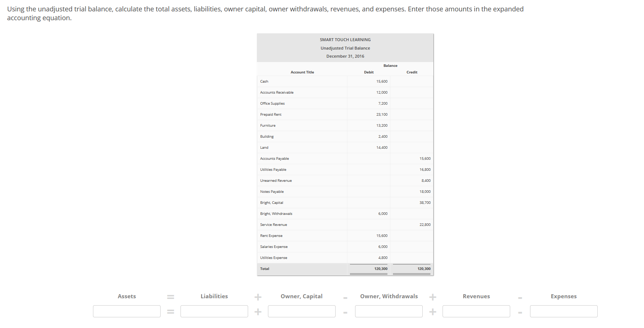Click the Liabilities equation label
Screen dimensions: 644x328
tap(214, 296)
